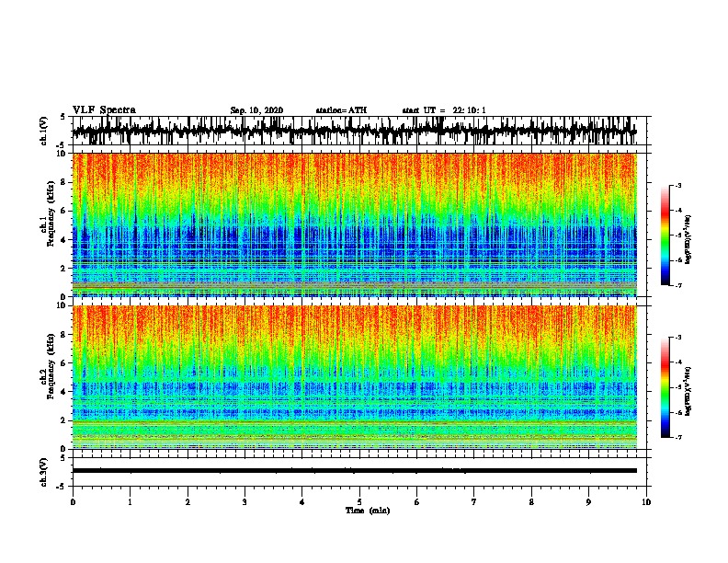The width and height of the screenshot is (728, 563).
Task: Click the ch.1 colorbar log(PSD) label
Action: tap(688, 240)
